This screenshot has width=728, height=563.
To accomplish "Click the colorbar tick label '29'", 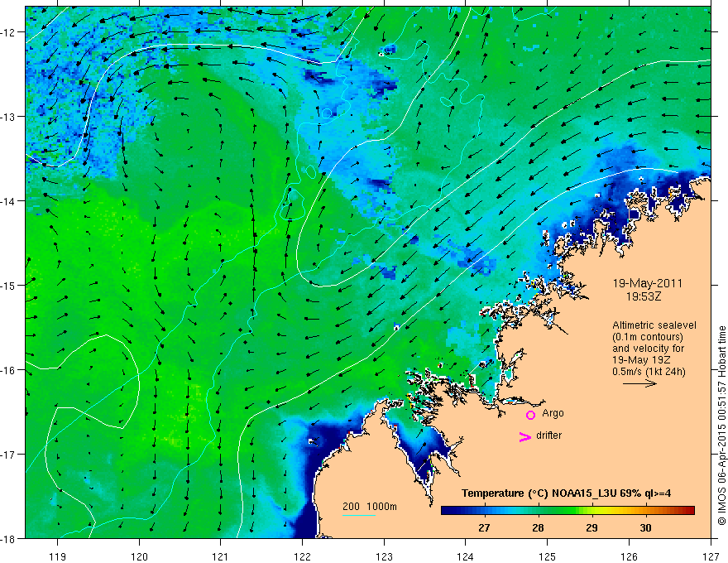I will (x=591, y=527).
